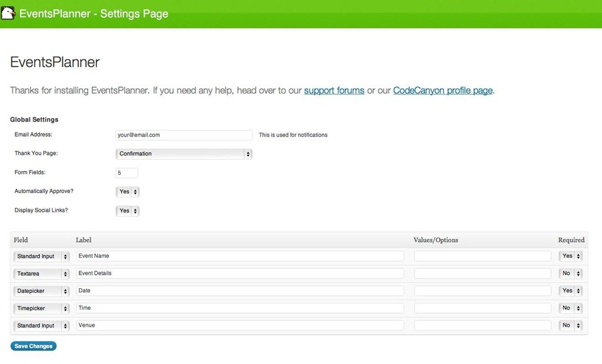Click the Save Changes button
This screenshot has height=364, width=602.
pyautogui.click(x=34, y=346)
